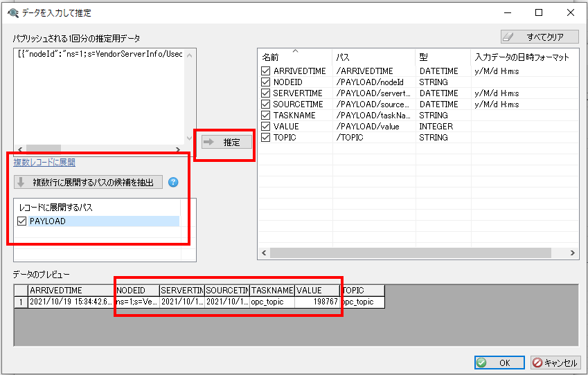Click the preview NODEID column header
Screen dimensions: 588x375
pos(137,291)
